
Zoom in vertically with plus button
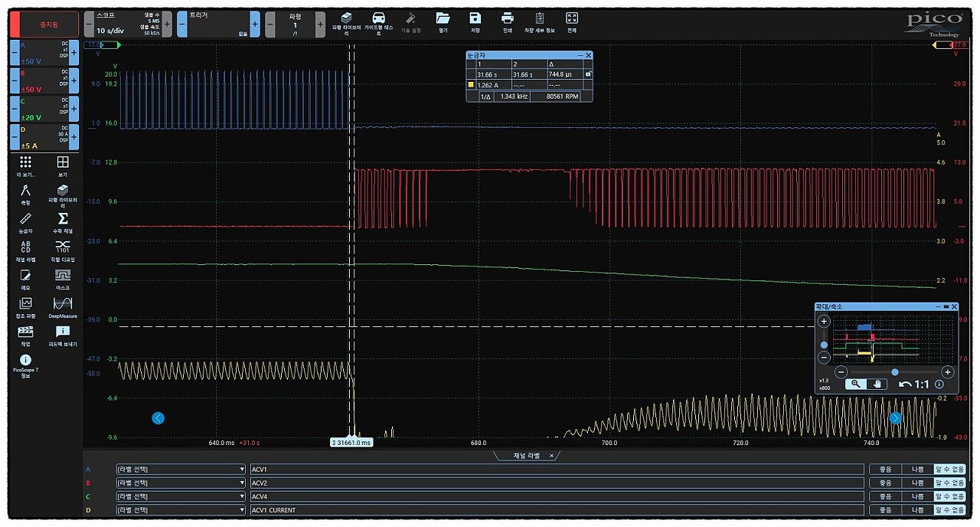[x=824, y=322]
